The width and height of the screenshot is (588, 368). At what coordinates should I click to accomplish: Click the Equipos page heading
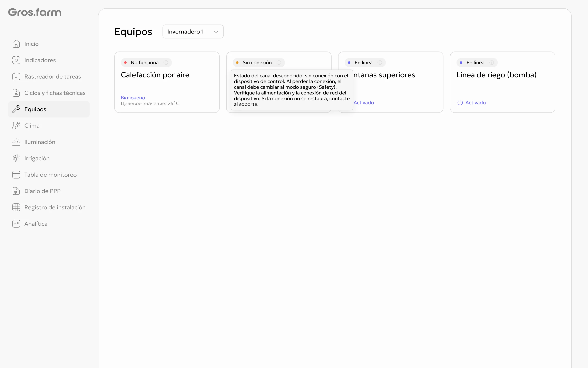[x=133, y=32]
